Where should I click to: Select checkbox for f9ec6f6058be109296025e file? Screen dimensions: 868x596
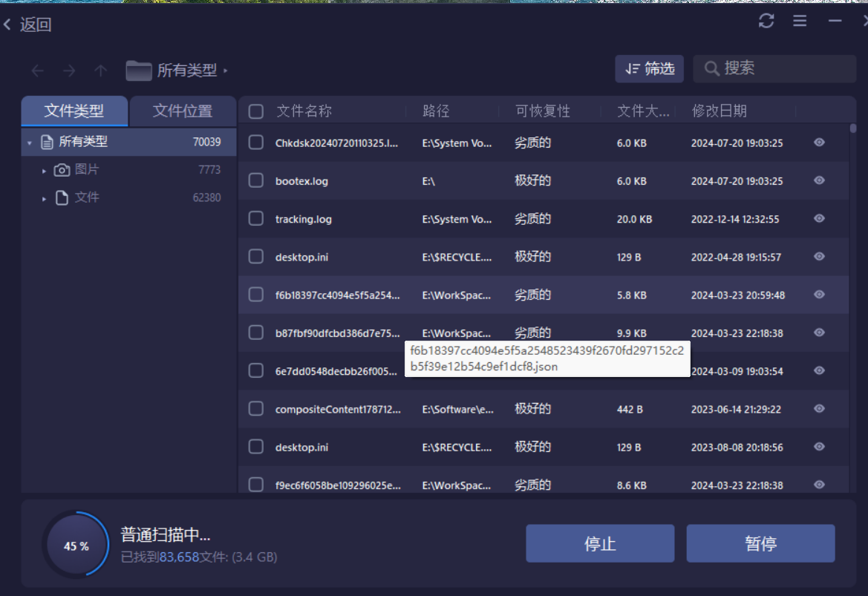tap(255, 485)
